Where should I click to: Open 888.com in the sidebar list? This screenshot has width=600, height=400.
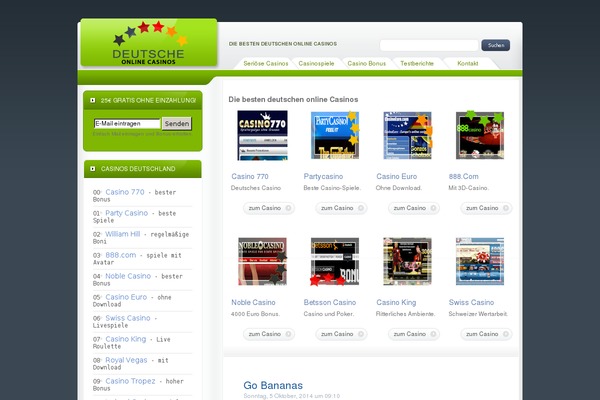coord(121,255)
